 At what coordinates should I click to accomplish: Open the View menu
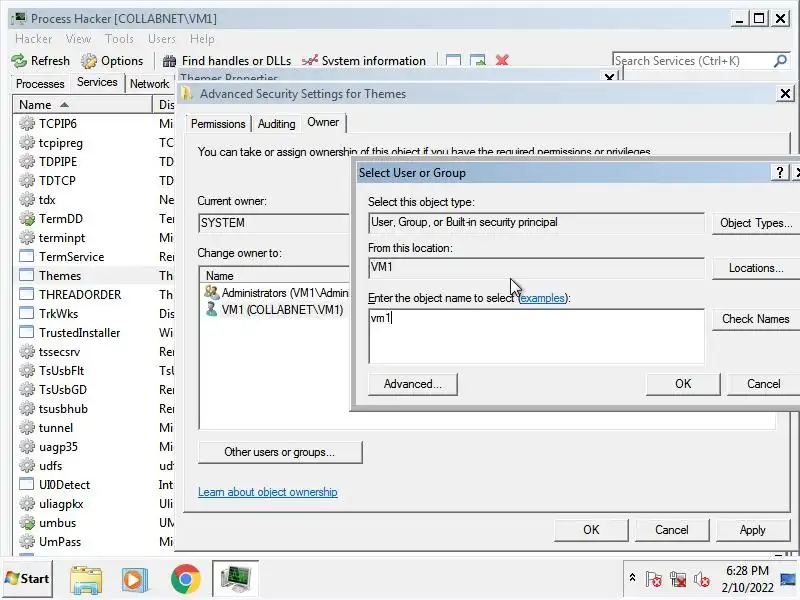click(x=78, y=39)
